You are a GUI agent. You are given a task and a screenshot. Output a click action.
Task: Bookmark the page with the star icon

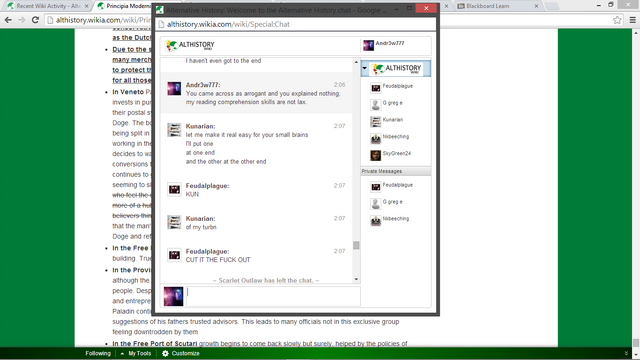click(617, 20)
